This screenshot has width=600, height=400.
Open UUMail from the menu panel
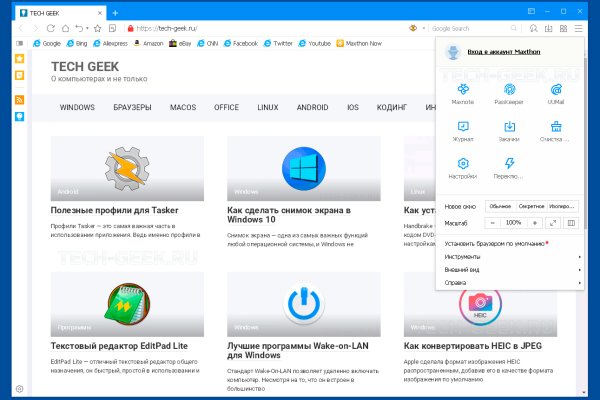(557, 92)
